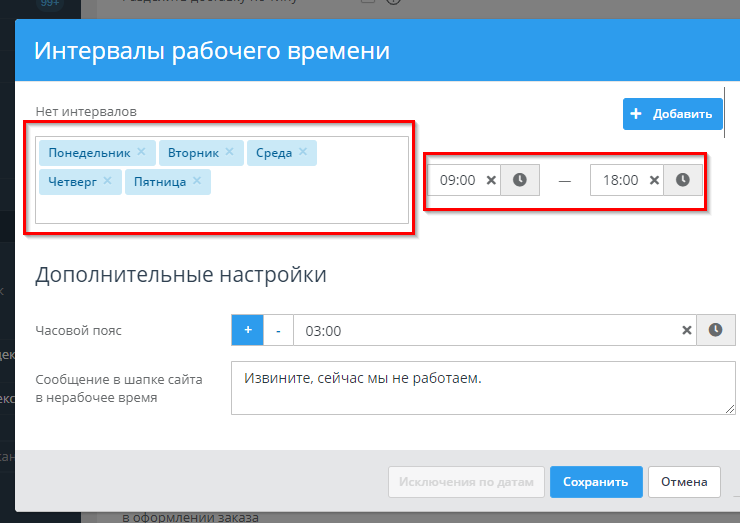Clear the time zone value
The image size is (740, 523).
coord(687,330)
